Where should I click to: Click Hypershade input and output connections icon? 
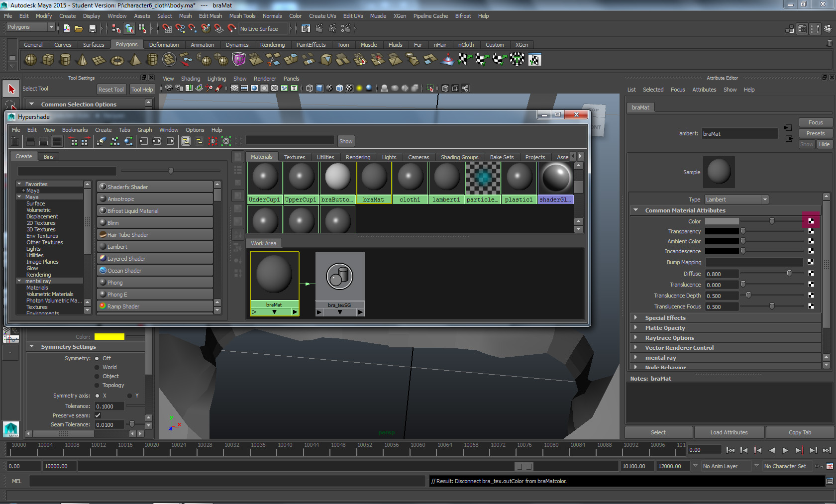click(157, 141)
